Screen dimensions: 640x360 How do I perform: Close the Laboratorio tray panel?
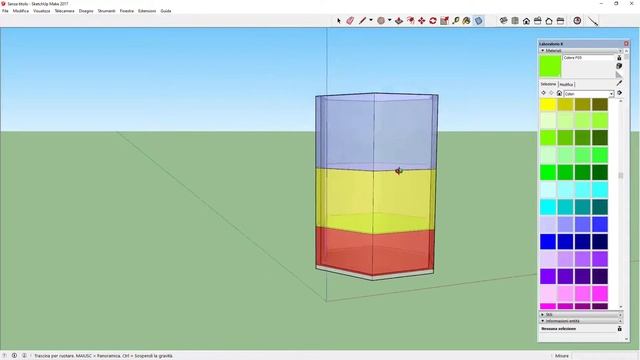pos(626,44)
